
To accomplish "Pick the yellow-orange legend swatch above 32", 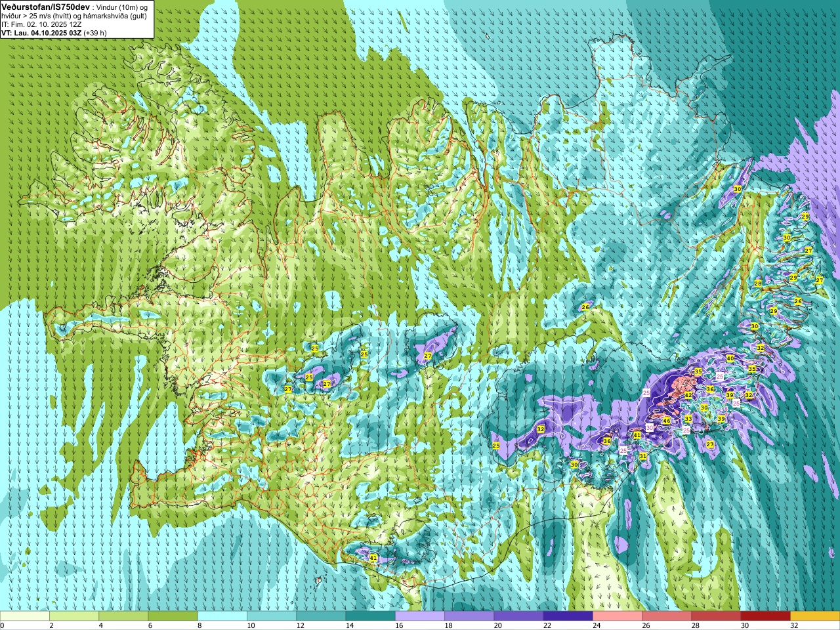I will (x=815, y=616).
